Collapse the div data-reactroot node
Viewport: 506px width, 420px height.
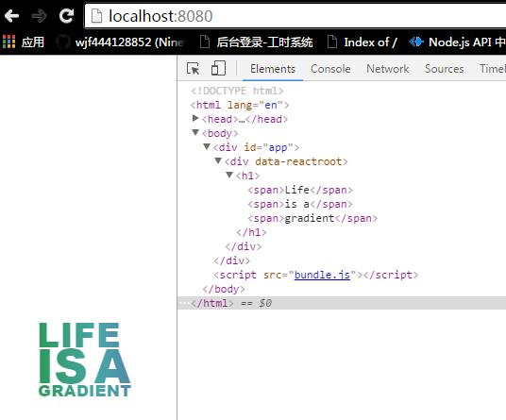(x=218, y=160)
